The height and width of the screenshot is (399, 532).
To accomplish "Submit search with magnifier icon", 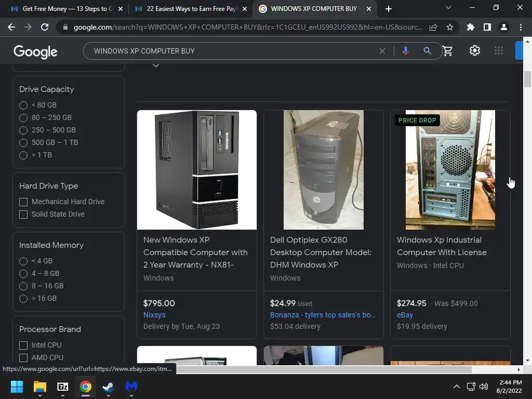I will pos(427,51).
